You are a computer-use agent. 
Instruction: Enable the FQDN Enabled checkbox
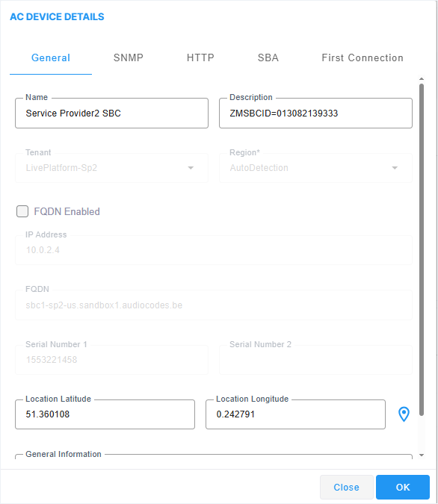[22, 211]
